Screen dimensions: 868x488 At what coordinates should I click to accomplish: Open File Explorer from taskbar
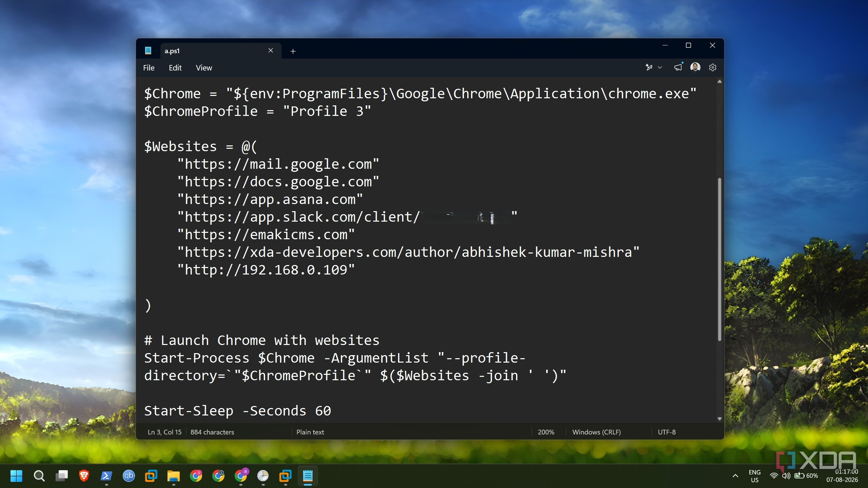click(174, 476)
